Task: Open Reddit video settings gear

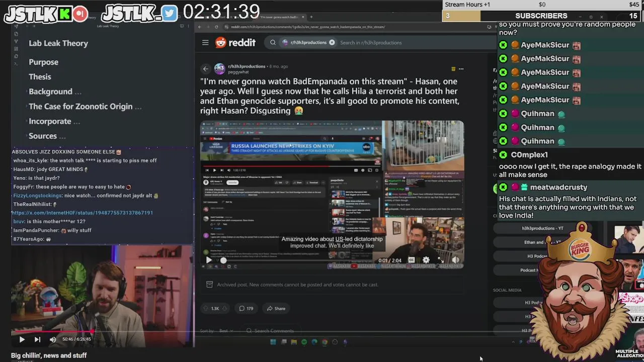Action: tap(426, 260)
